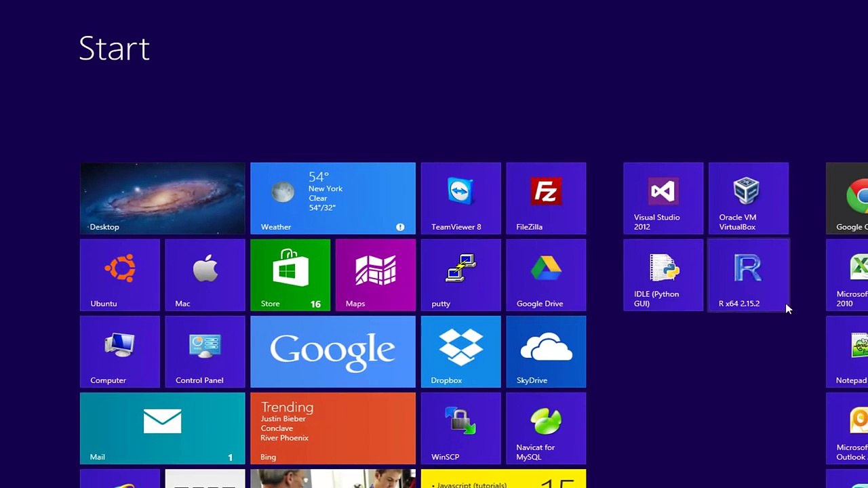
Task: Open the Maps app tile
Action: [376, 275]
